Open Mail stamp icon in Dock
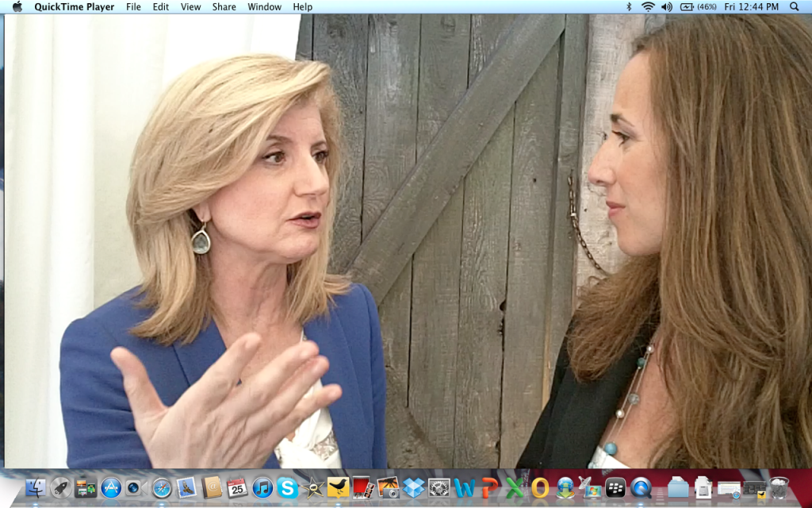 [186, 488]
